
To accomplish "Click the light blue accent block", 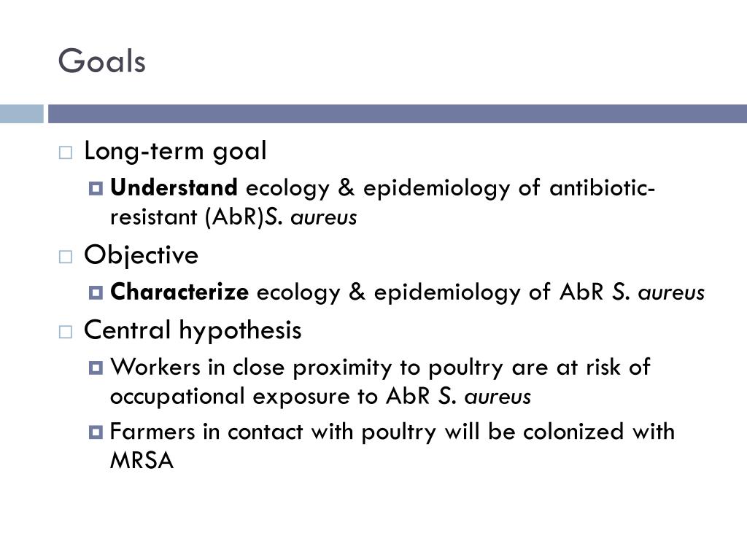I will [21, 114].
